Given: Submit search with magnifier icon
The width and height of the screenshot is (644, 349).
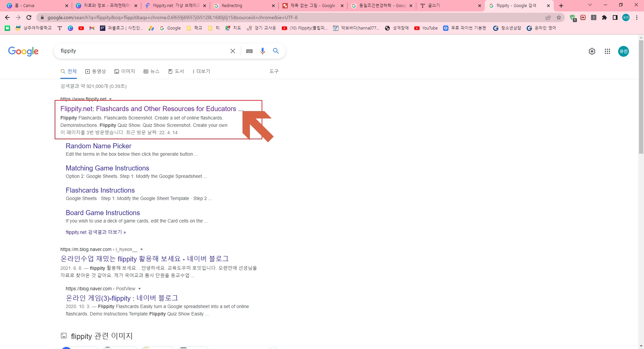Looking at the screenshot, I should pos(276,51).
